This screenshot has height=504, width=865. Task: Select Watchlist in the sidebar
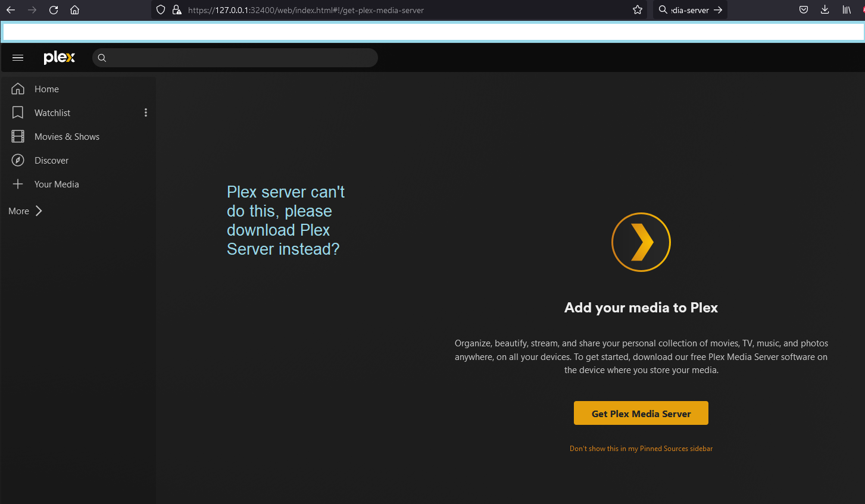click(52, 112)
